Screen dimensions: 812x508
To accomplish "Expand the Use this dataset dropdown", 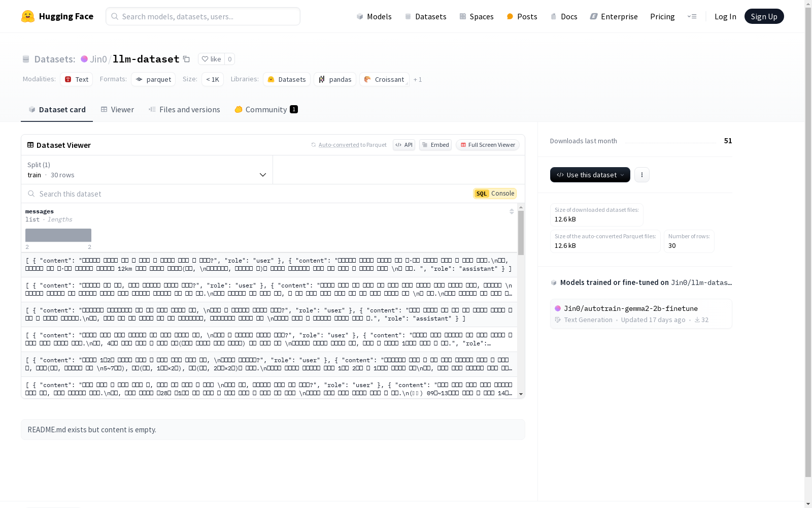I will pos(590,175).
